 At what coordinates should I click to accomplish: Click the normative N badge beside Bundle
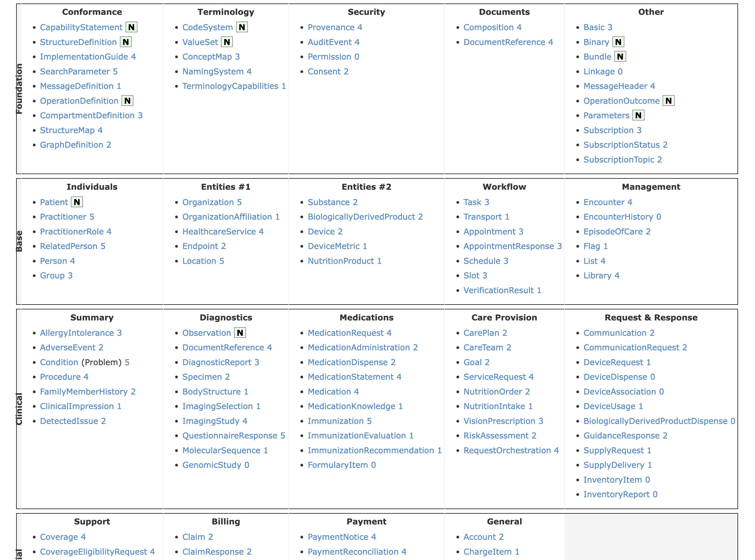click(621, 57)
